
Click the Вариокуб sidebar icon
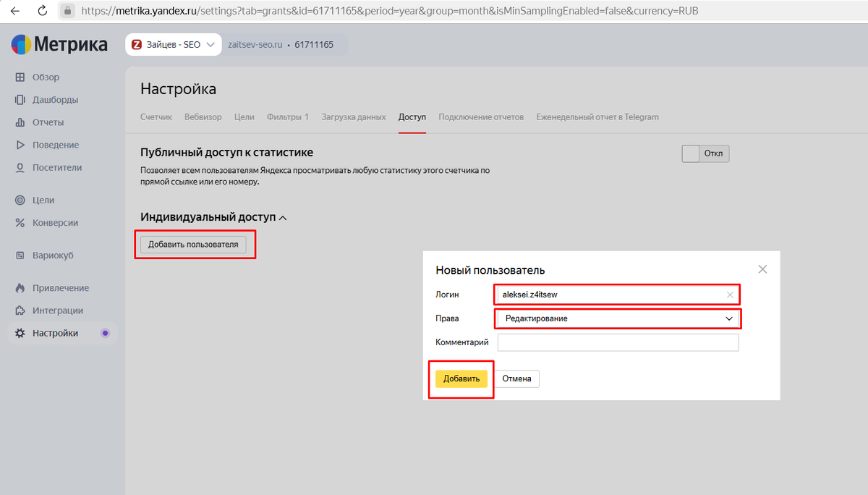coord(20,255)
